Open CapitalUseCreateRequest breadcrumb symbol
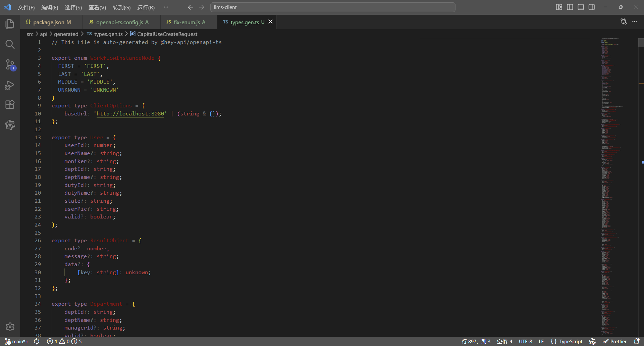Image resolution: width=644 pixels, height=346 pixels. (164, 34)
